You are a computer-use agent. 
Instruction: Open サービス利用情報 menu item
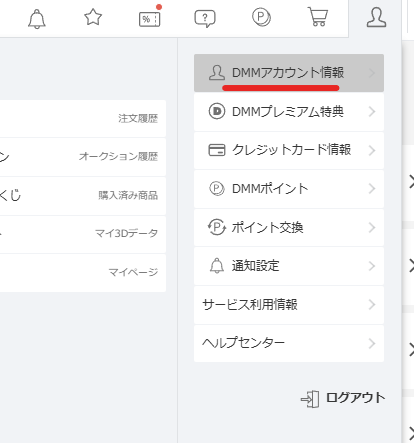[x=289, y=305]
